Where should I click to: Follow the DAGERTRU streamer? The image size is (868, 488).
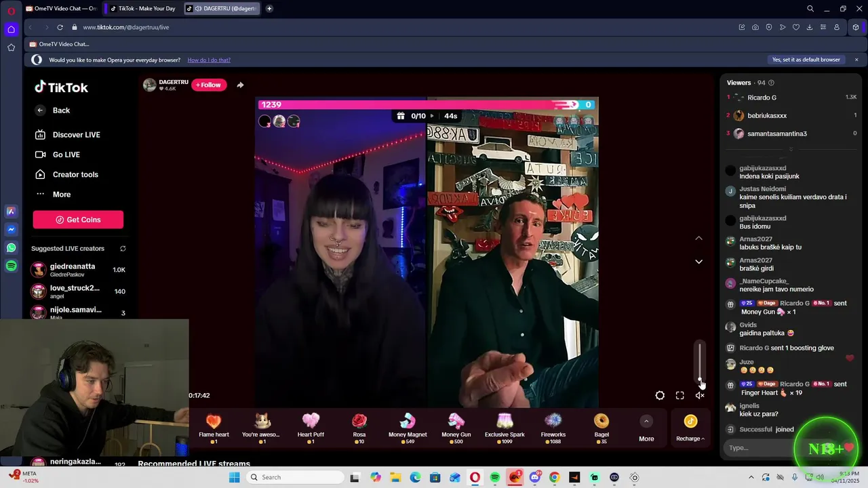[209, 85]
